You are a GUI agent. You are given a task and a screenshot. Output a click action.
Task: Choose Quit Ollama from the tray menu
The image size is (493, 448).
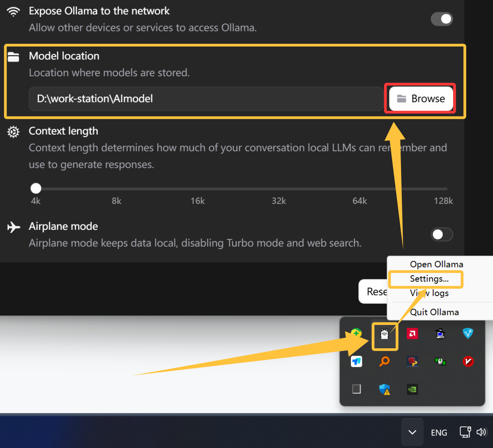coord(434,312)
